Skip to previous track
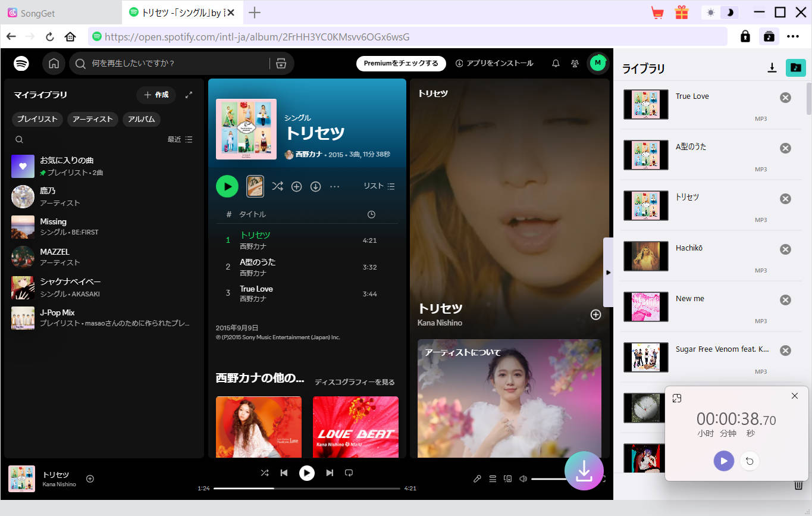The width and height of the screenshot is (812, 516). point(284,473)
